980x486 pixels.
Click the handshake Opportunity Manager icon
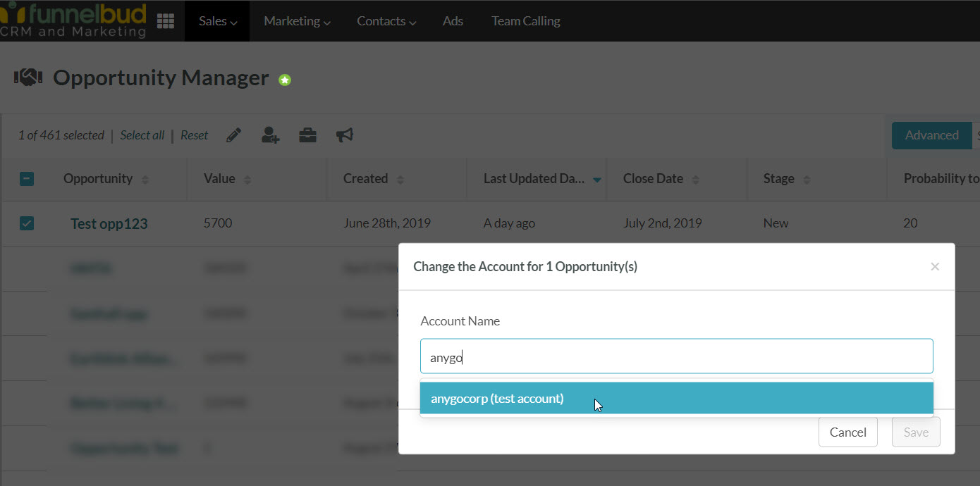click(x=28, y=78)
